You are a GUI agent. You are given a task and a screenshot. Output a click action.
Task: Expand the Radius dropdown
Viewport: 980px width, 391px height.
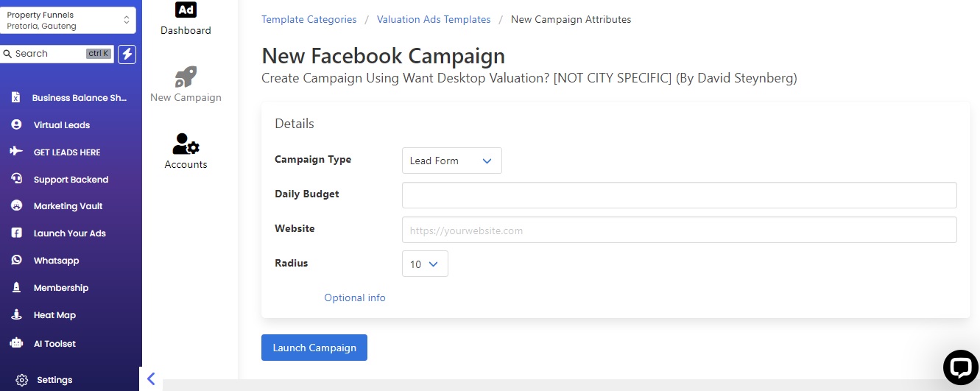tap(425, 264)
